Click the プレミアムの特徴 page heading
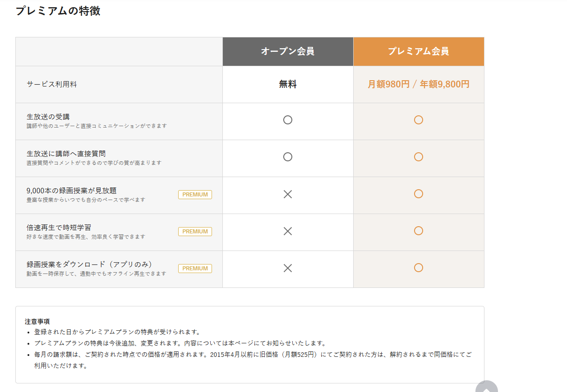Viewport: 567px width, 392px height. pos(59,11)
